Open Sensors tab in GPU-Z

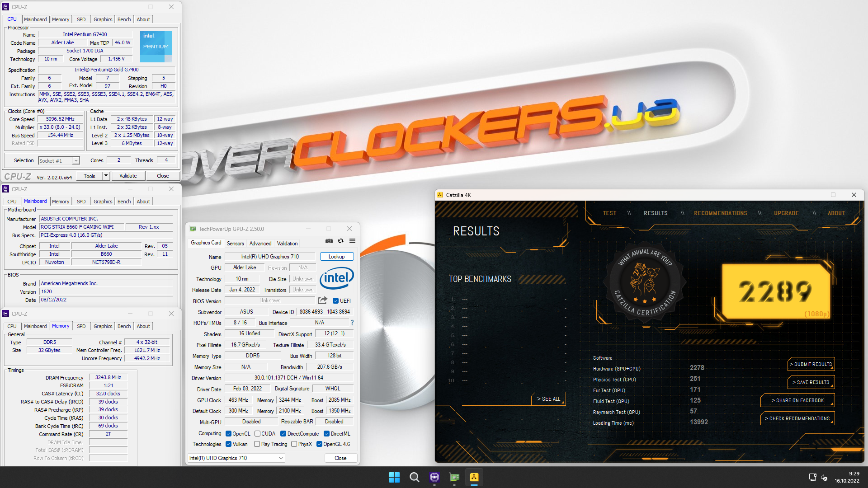[x=235, y=244]
